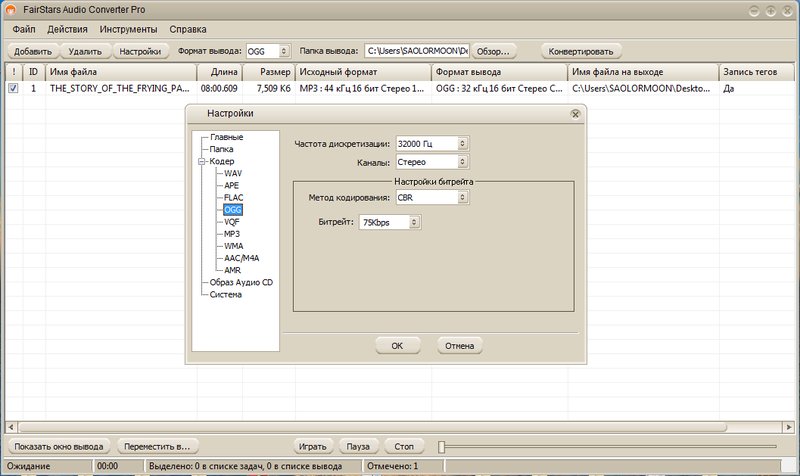Click the Формат вывода column header
Screen dimensions: 800x476
pyautogui.click(x=499, y=72)
